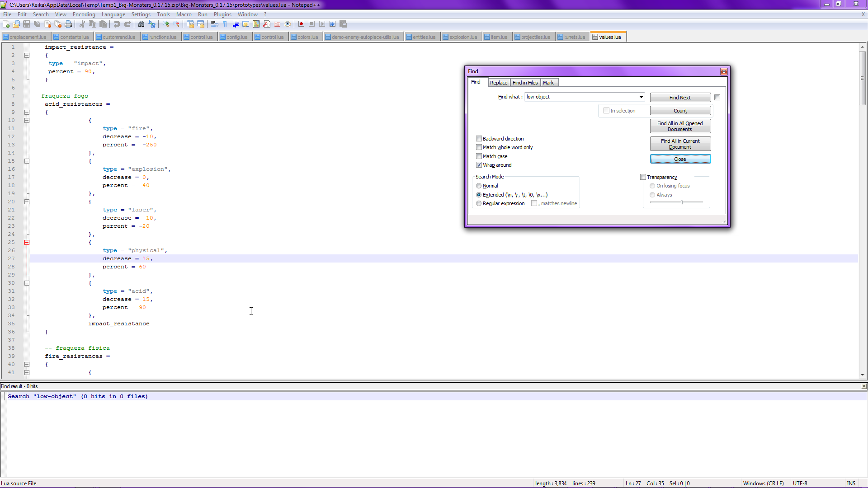Open the Encoding menu

coord(84,14)
